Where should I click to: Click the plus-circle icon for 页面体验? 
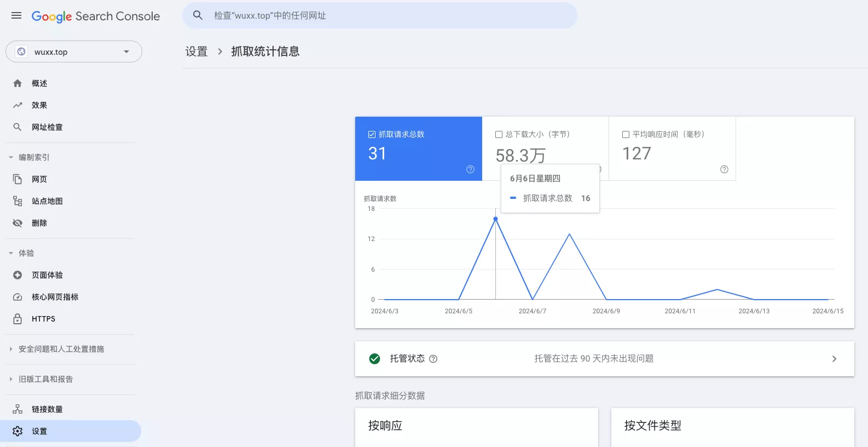[x=18, y=275]
